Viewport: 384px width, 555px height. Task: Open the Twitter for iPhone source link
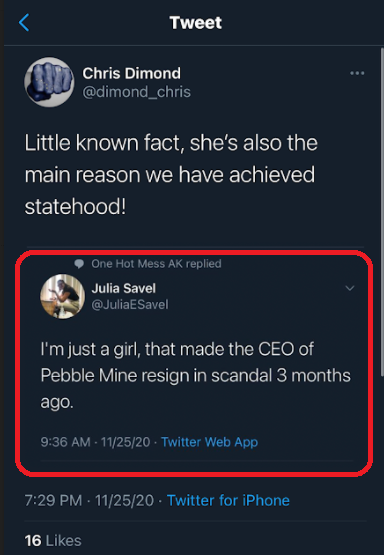click(x=228, y=500)
